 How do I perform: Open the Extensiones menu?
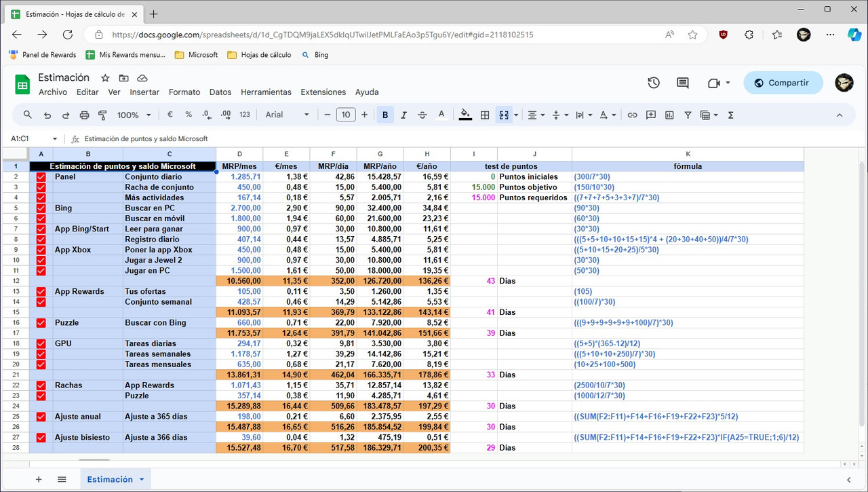tap(323, 92)
